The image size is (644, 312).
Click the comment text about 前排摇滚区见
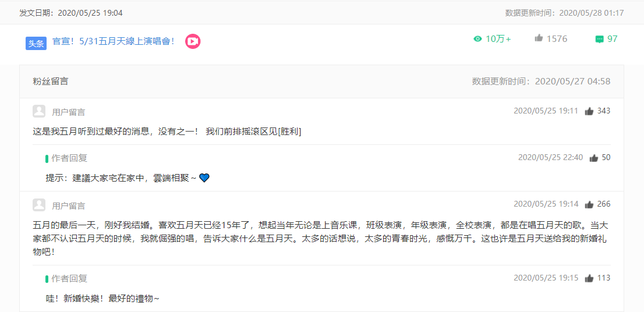(x=167, y=132)
